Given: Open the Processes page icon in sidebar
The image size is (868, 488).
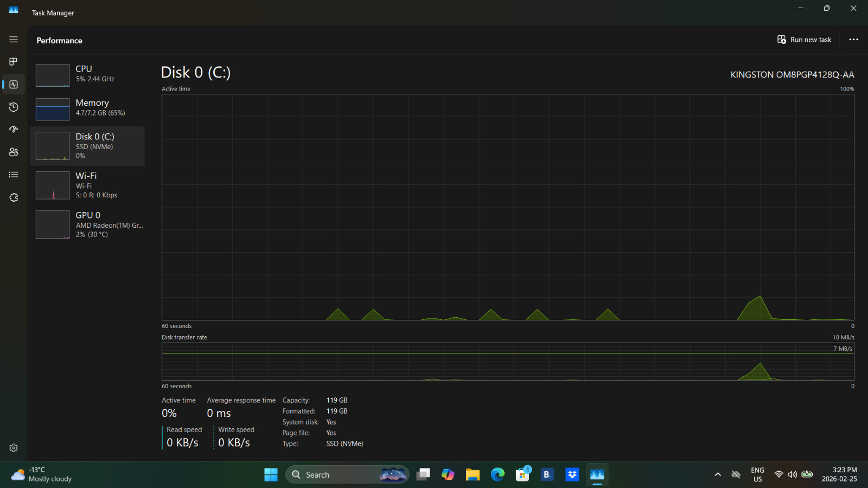Looking at the screenshot, I should click(x=14, y=62).
